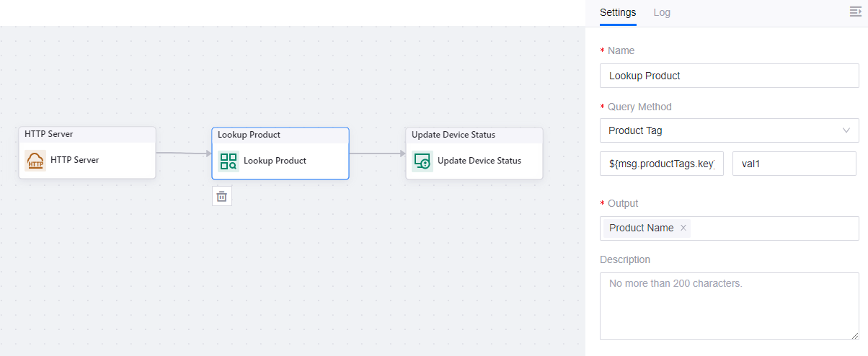This screenshot has width=868, height=356.
Task: Select the Lookup Product node title bar
Action: (x=280, y=135)
